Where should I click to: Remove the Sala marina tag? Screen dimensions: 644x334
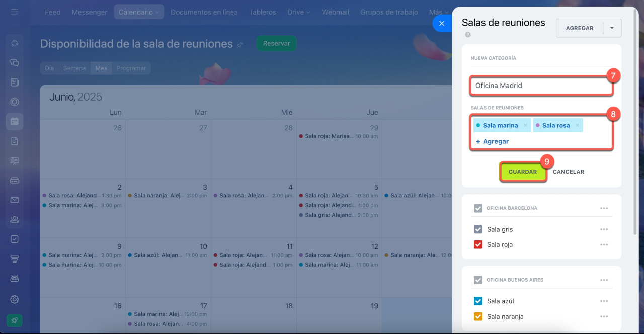(525, 125)
